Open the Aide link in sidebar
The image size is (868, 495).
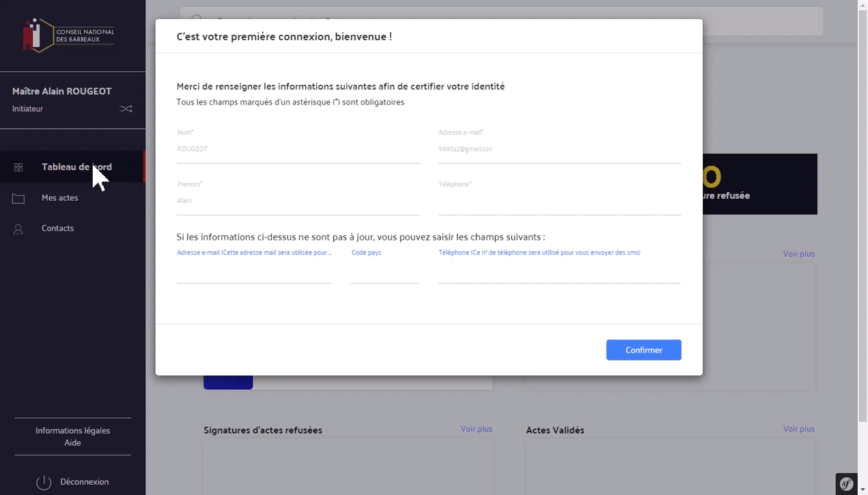pyautogui.click(x=72, y=443)
